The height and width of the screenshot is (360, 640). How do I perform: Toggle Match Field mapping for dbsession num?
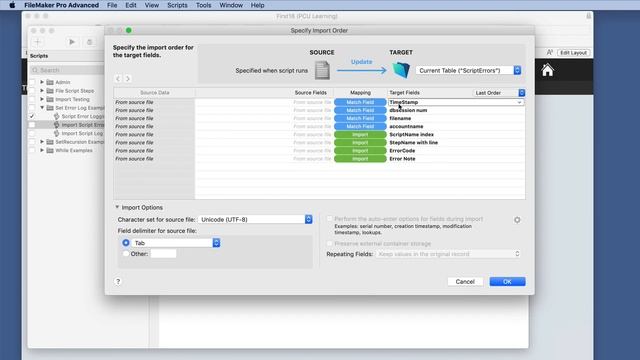tap(360, 110)
